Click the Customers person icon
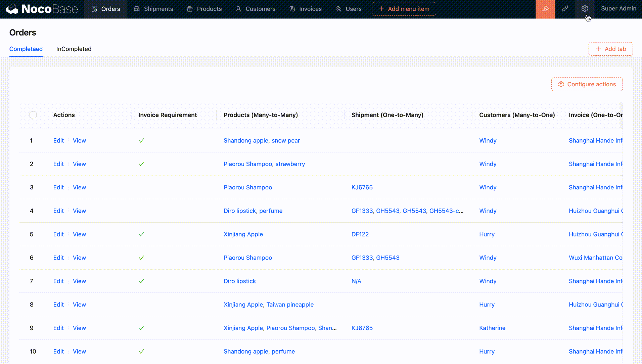642x364 pixels. click(238, 9)
